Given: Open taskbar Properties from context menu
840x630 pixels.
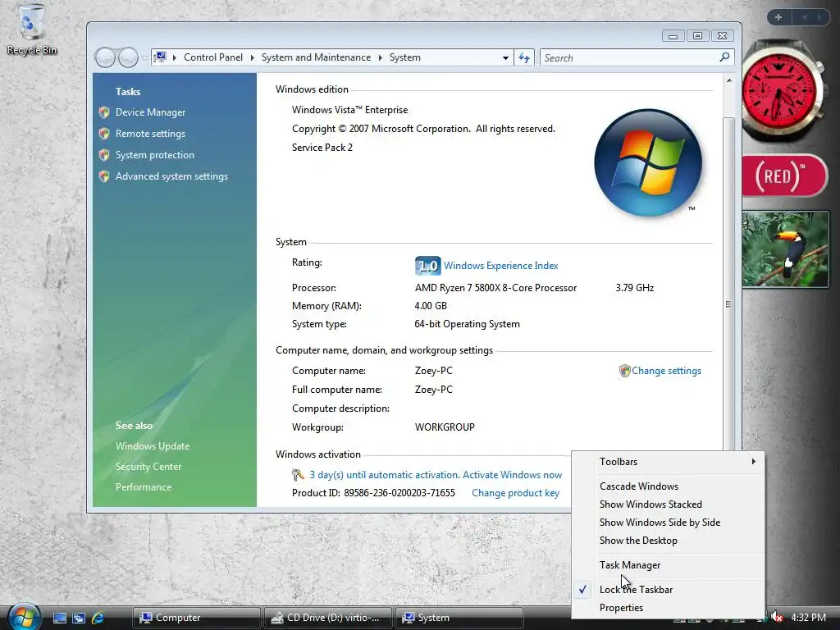Looking at the screenshot, I should (x=668, y=608).
